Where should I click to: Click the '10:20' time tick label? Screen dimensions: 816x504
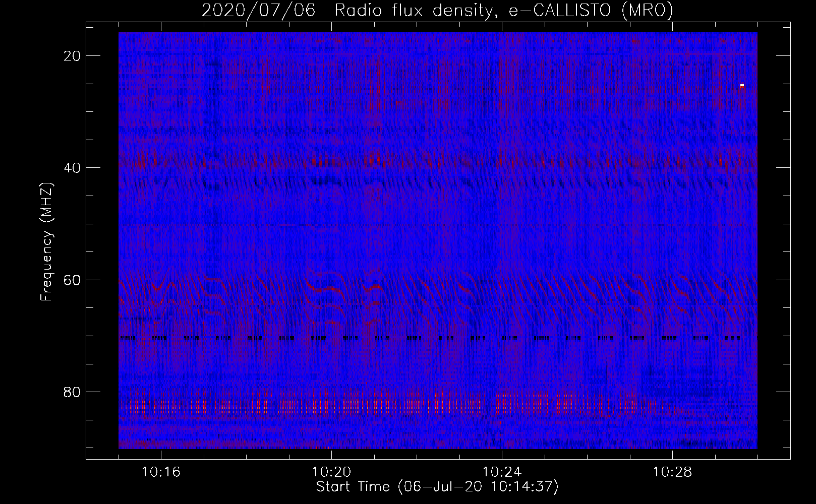(x=332, y=472)
